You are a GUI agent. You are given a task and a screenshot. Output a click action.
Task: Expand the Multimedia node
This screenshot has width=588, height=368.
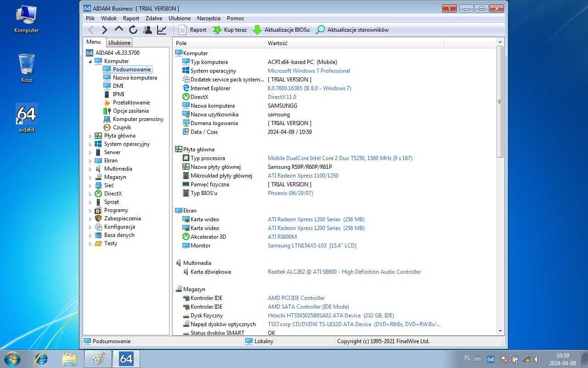(90, 169)
